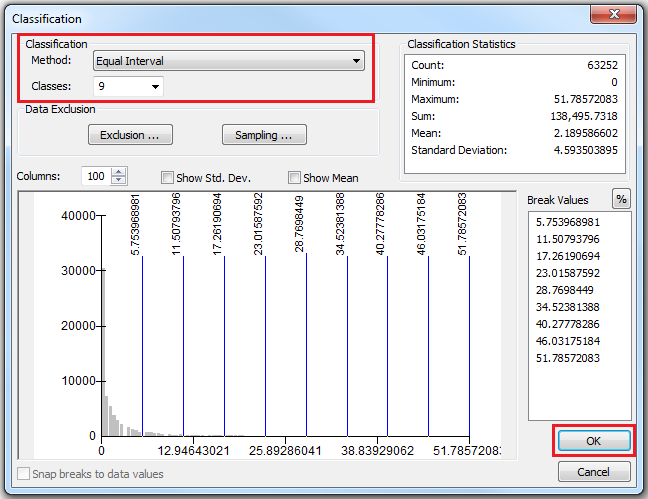This screenshot has height=499, width=648.
Task: Open the Classes dropdown showing 9
Action: pos(129,86)
